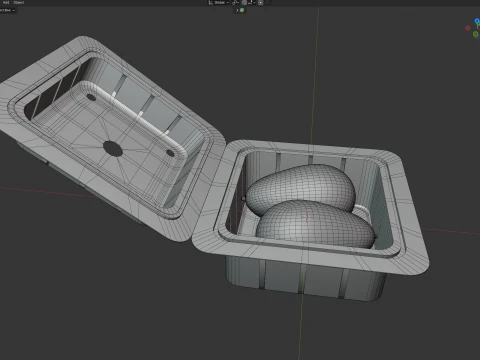Click the green negative Y axis gizmo circle
This screenshot has height=360, width=480.
tap(476, 34)
